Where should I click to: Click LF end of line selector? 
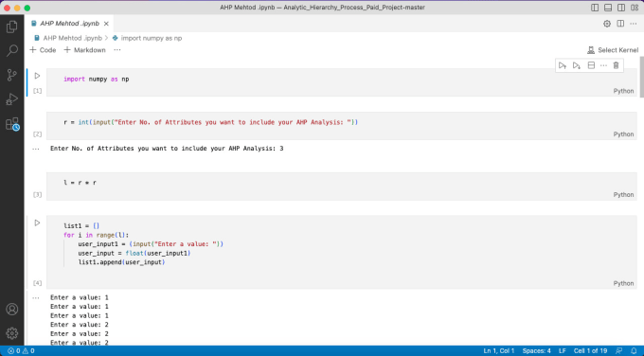tap(563, 351)
